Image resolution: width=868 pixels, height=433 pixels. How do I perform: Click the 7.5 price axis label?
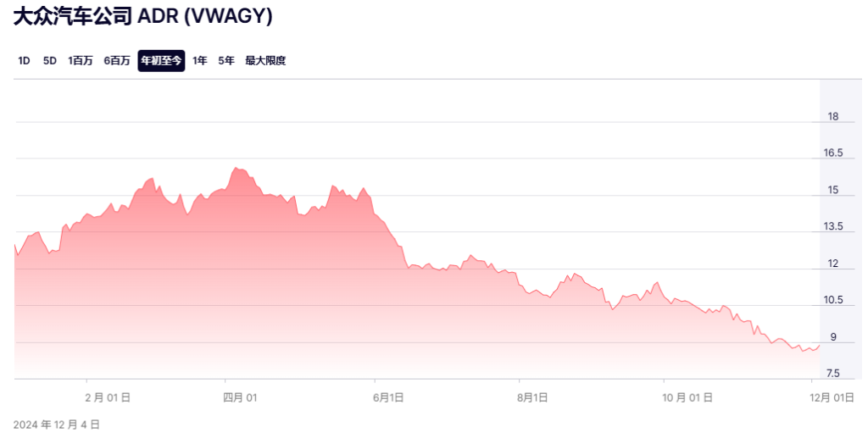tap(833, 374)
